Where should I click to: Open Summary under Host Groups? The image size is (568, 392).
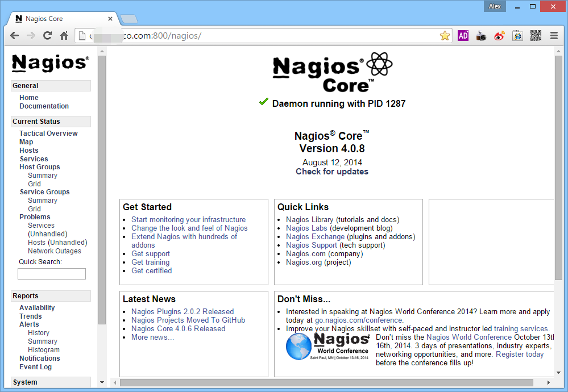pos(43,175)
